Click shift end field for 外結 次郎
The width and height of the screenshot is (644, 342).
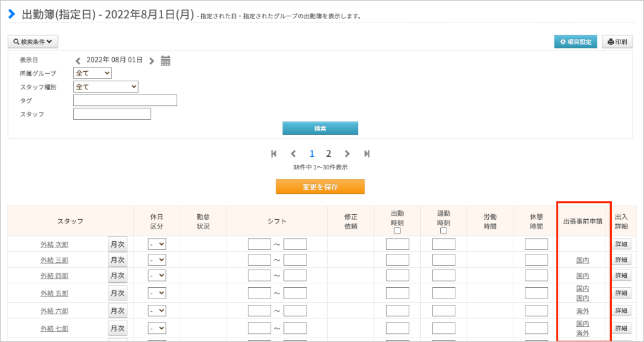pyautogui.click(x=295, y=244)
